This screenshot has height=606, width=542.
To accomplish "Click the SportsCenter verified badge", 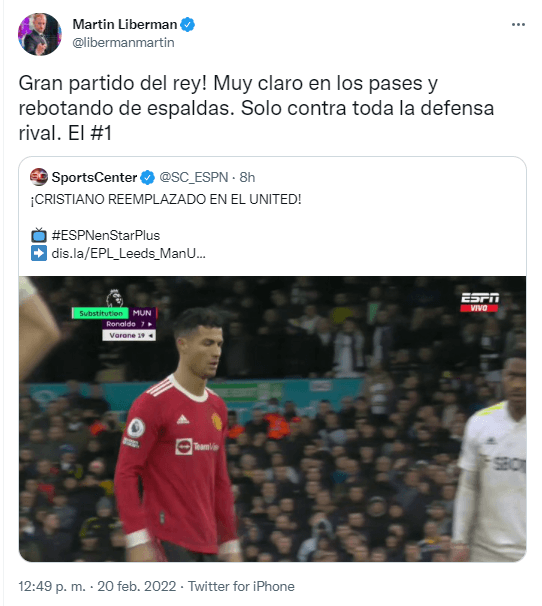I will [147, 177].
